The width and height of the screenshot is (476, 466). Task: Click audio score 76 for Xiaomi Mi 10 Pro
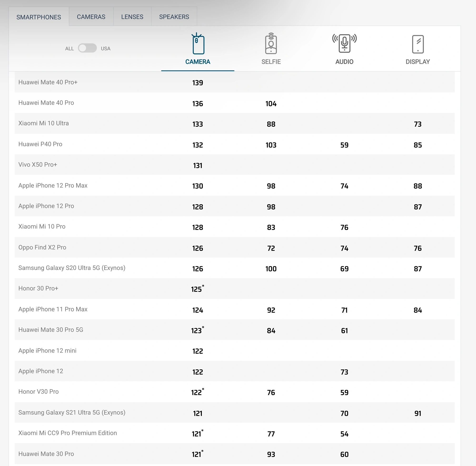pyautogui.click(x=344, y=228)
